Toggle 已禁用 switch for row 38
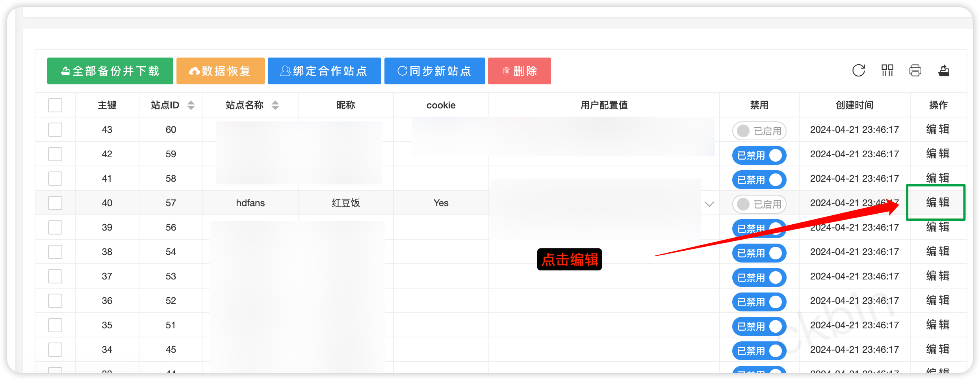This screenshot has width=980, height=380. (x=759, y=253)
